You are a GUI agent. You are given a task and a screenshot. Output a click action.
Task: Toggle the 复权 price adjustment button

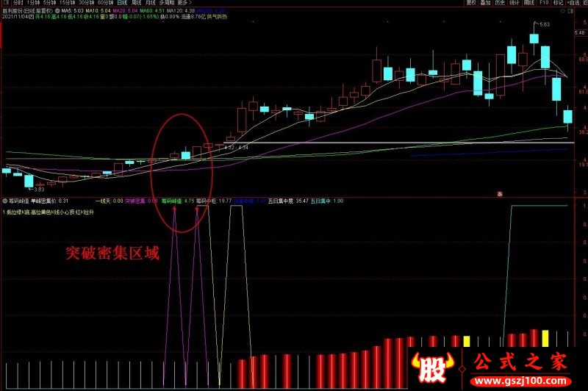(x=473, y=3)
